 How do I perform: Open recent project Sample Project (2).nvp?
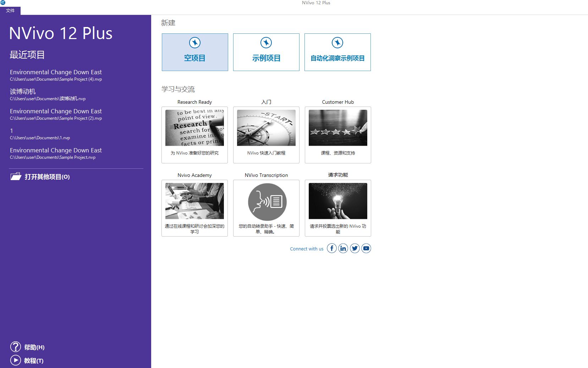[56, 114]
